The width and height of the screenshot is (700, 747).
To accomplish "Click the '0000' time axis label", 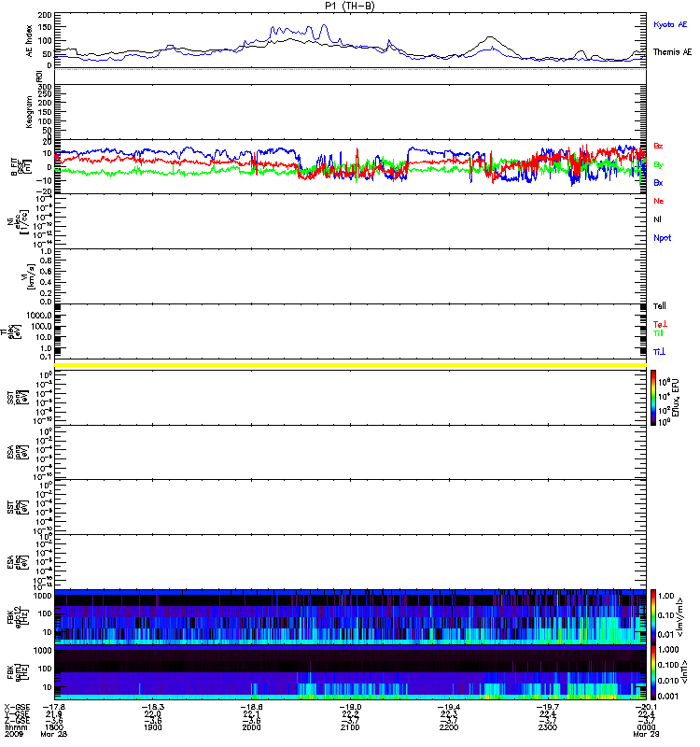I will (646, 727).
